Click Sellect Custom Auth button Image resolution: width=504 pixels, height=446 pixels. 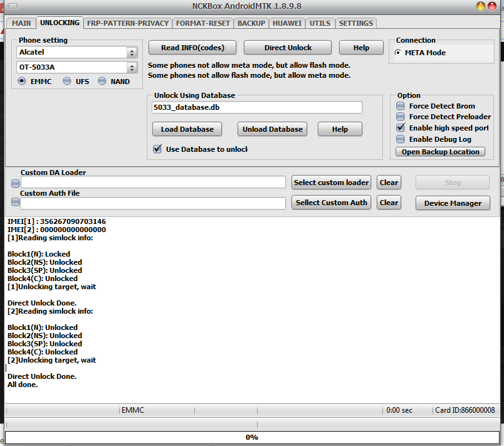pyautogui.click(x=331, y=203)
